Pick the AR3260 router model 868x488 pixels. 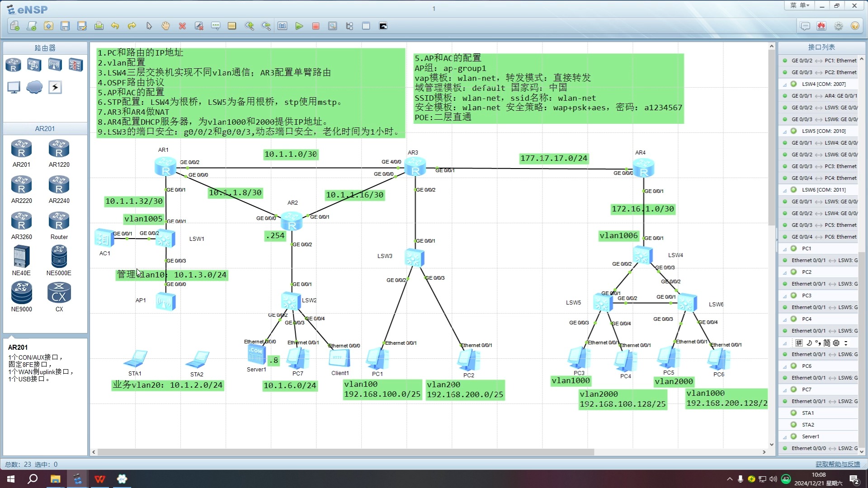[21, 226]
